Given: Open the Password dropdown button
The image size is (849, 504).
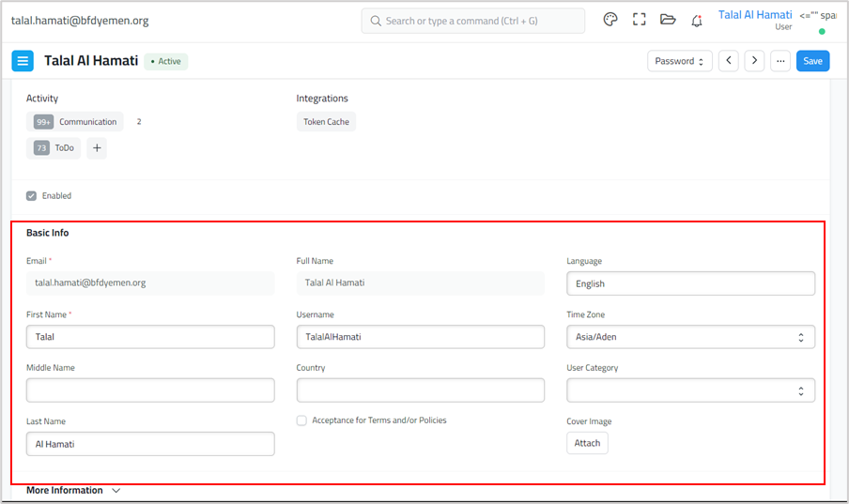Looking at the screenshot, I should [680, 61].
